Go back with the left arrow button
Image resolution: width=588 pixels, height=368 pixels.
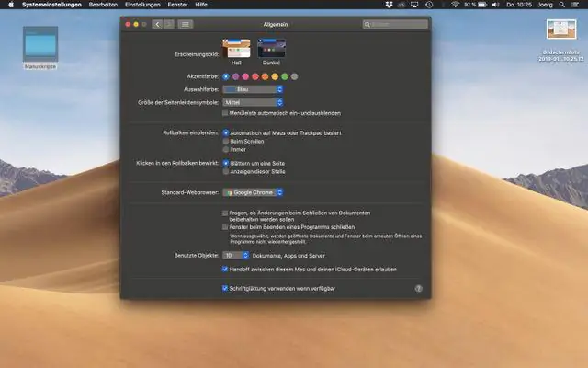157,25
